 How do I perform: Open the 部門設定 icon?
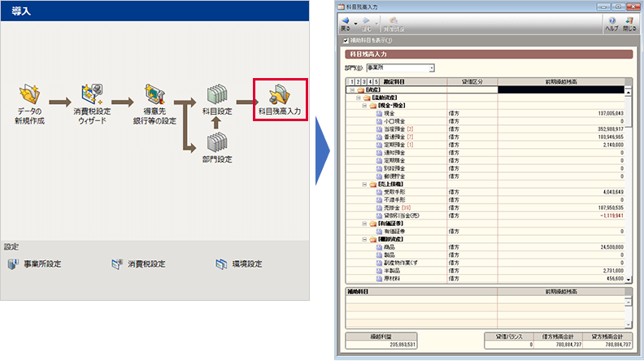click(x=215, y=143)
